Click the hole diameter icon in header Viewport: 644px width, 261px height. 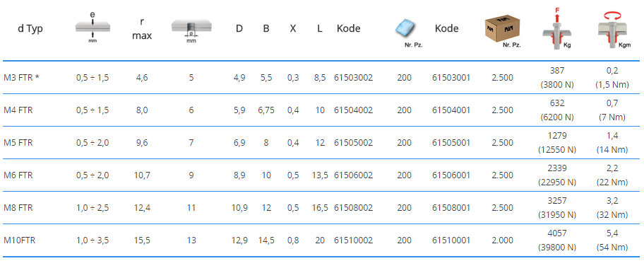pos(191,30)
